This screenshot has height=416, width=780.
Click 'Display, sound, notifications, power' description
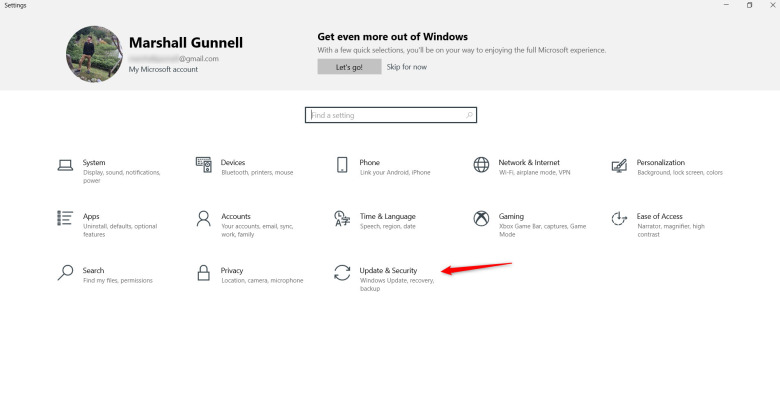pos(121,177)
